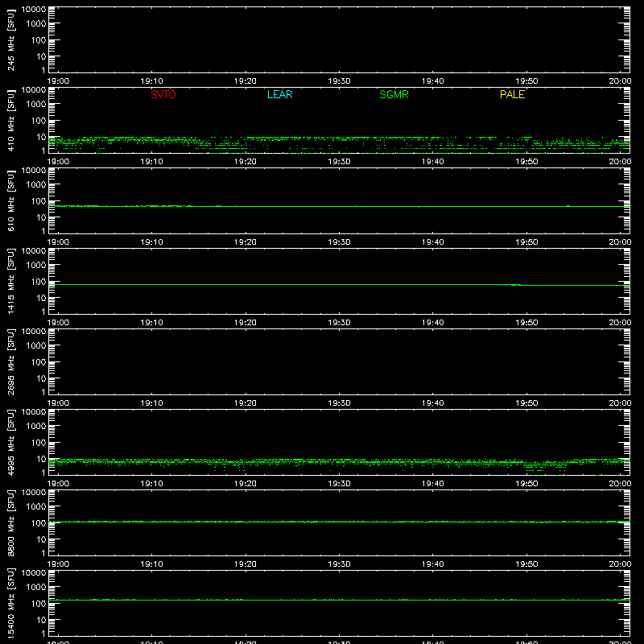Screen dimensions: 644x644
Task: Select the 4995 MHz [SFU] axis title
Action: click(10, 443)
